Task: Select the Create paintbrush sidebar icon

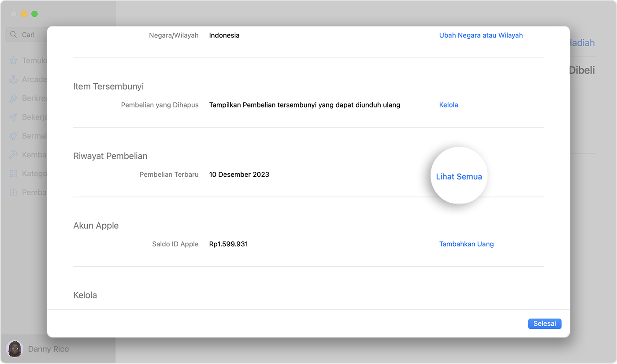Action: coord(14,98)
